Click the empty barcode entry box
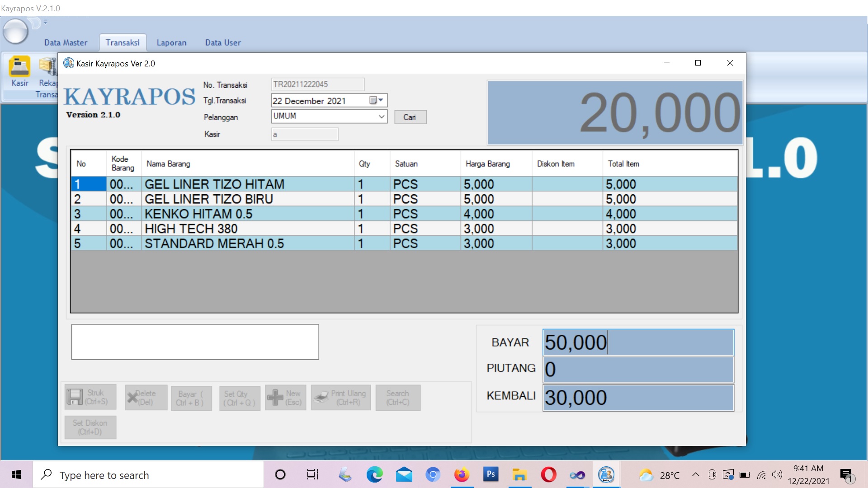Image resolution: width=868 pixels, height=488 pixels. pos(195,342)
